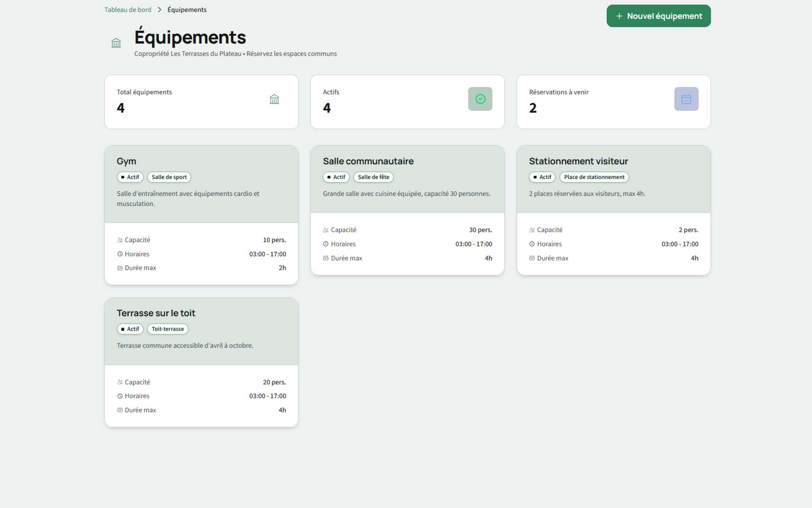The height and width of the screenshot is (508, 812).
Task: Click the Équipements breadcrumb item
Action: tap(187, 10)
